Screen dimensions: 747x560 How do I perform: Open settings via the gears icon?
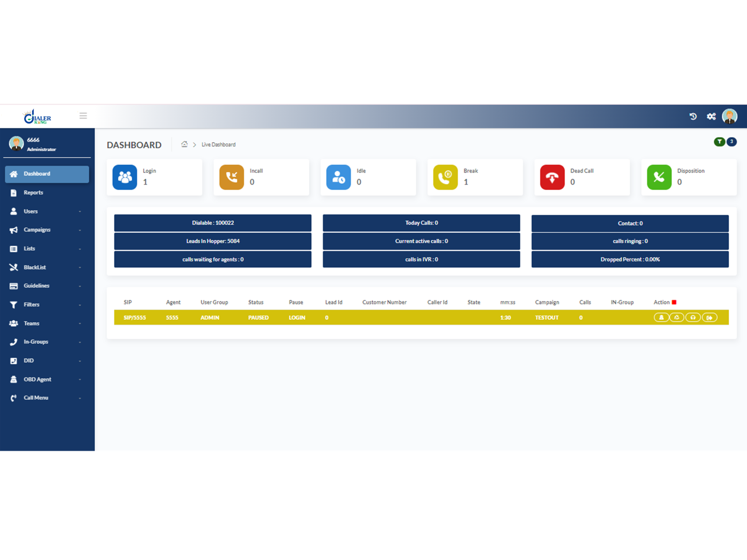pyautogui.click(x=711, y=116)
